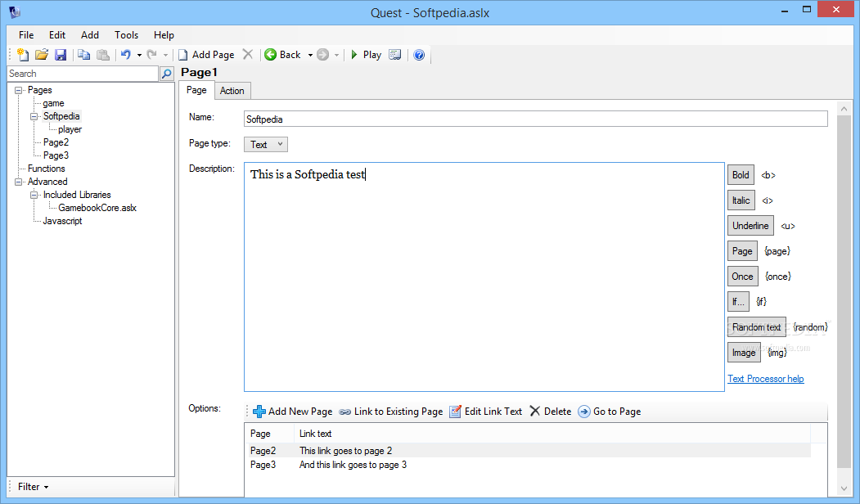Open the Page type Text dropdown
860x504 pixels.
point(265,144)
